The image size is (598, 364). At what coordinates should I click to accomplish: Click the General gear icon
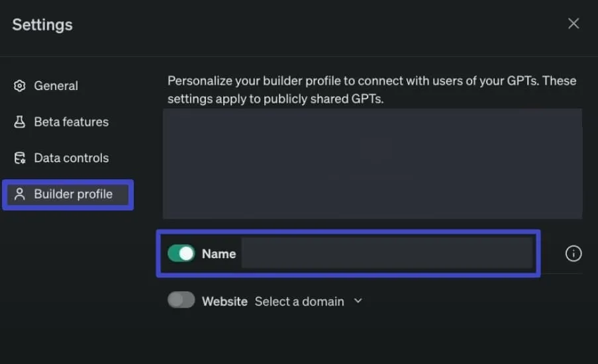[19, 86]
